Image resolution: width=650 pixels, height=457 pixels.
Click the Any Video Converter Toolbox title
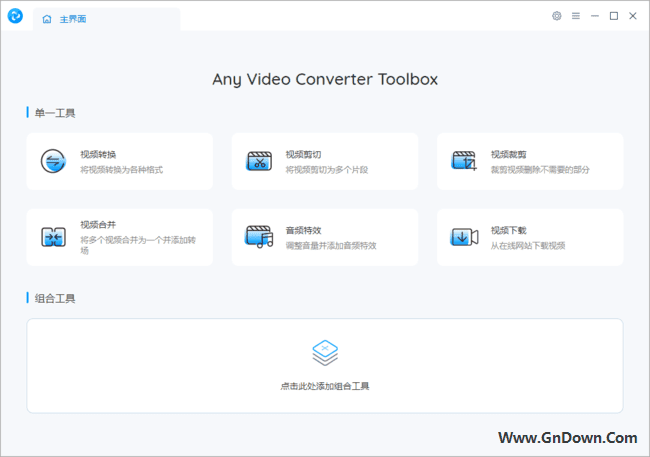[x=325, y=79]
